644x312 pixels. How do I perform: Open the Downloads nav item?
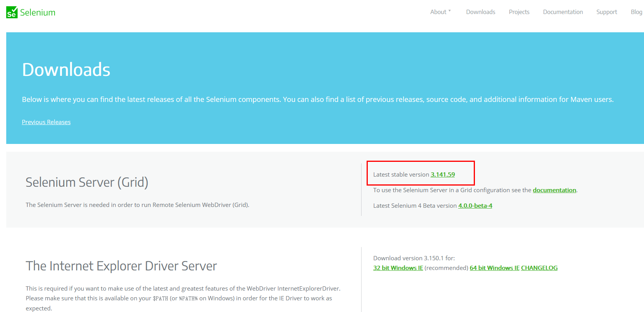[480, 12]
